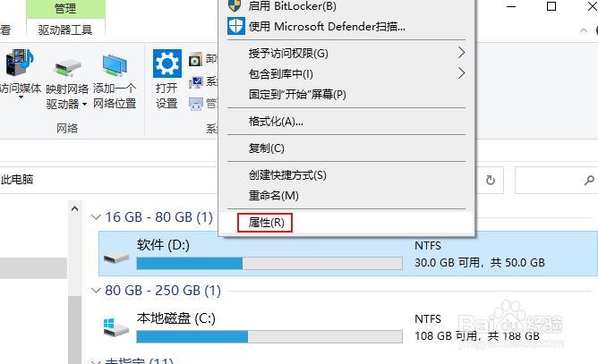Click the Microsoft Defender scan shield icon
Image resolution: width=598 pixels, height=364 pixels.
(236, 26)
